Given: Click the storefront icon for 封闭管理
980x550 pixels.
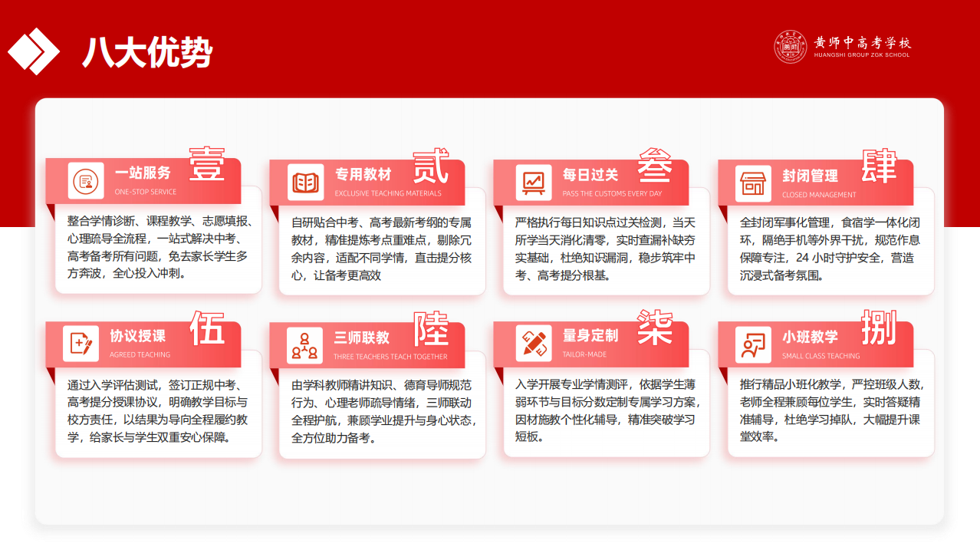Looking at the screenshot, I should point(753,183).
